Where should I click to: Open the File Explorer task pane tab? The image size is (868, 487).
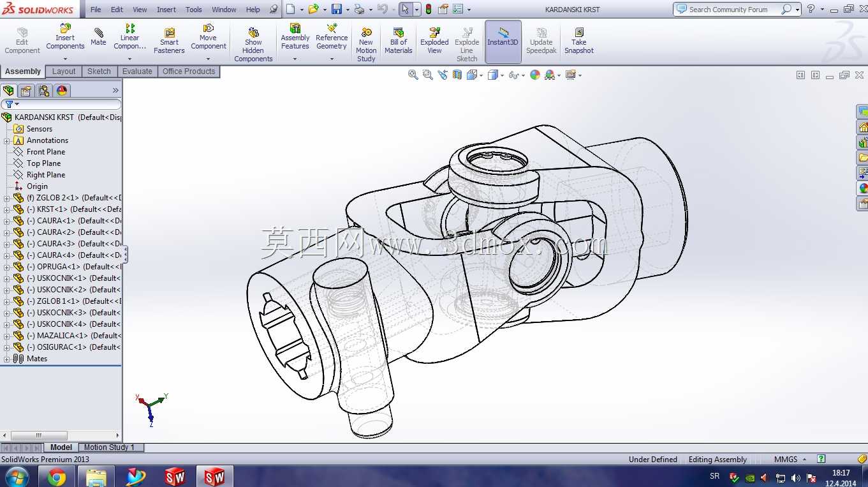863,158
